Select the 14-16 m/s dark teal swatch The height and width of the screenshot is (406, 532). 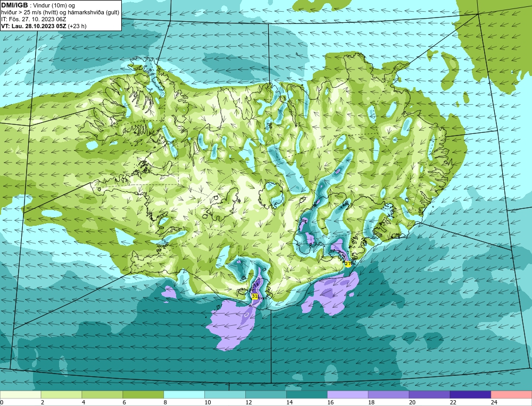point(307,394)
